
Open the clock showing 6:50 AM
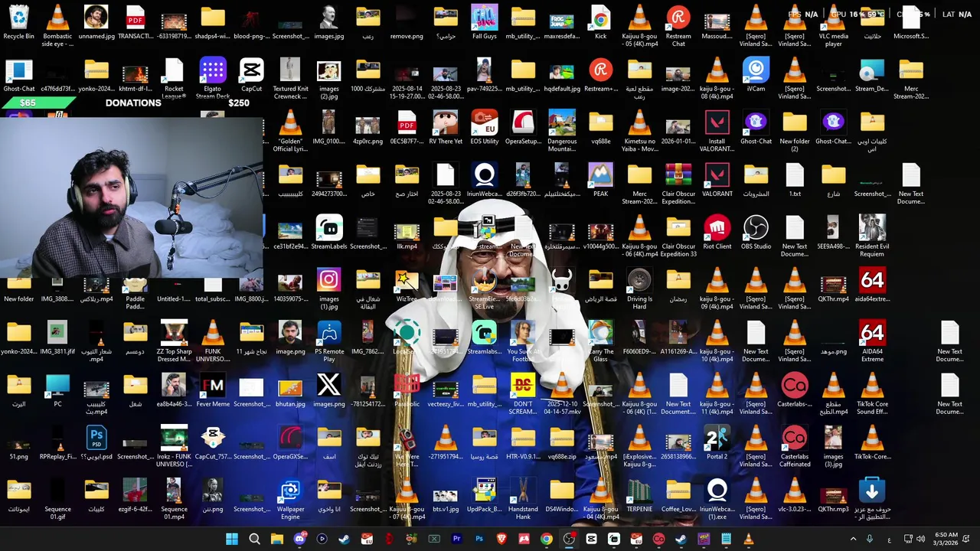[x=946, y=540]
